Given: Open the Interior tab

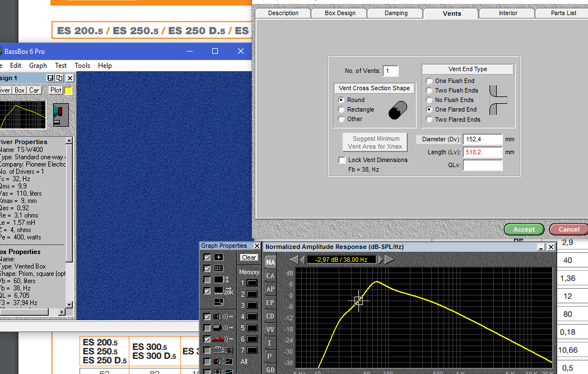Looking at the screenshot, I should point(508,13).
